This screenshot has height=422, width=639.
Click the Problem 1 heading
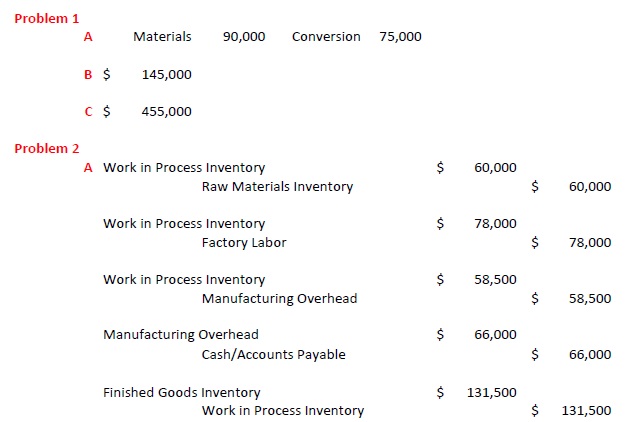tap(47, 18)
